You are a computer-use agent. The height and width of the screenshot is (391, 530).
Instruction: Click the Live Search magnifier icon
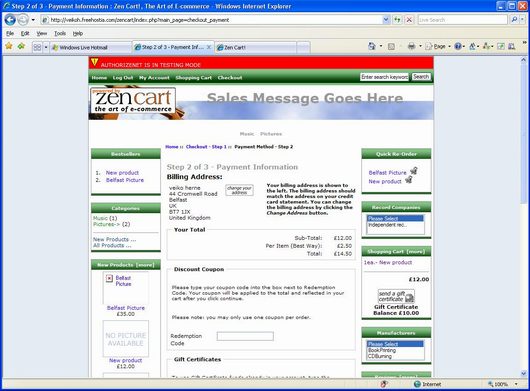(x=514, y=20)
